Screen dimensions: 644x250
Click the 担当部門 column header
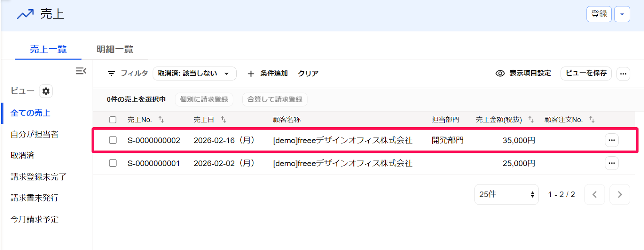pos(445,120)
